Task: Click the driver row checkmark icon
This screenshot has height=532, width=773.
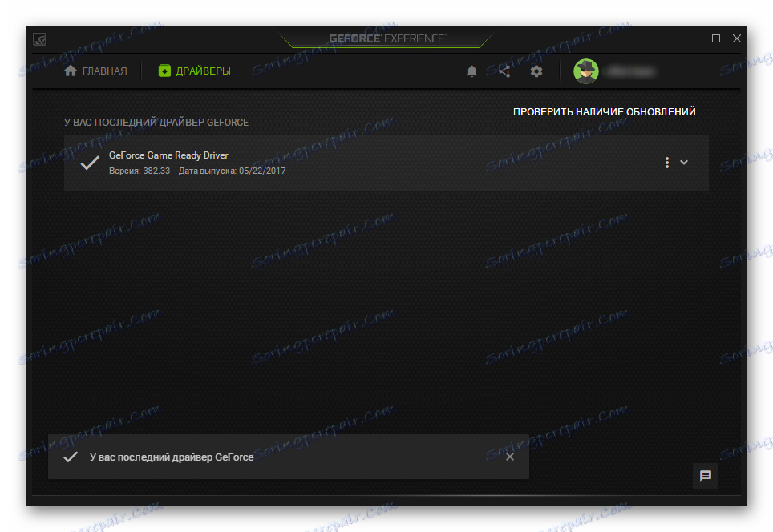Action: 90,163
